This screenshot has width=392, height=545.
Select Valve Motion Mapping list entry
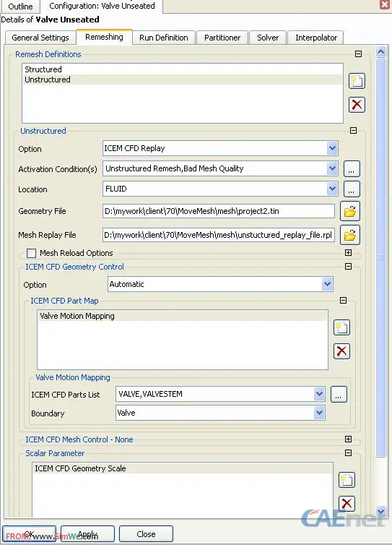pyautogui.click(x=183, y=316)
